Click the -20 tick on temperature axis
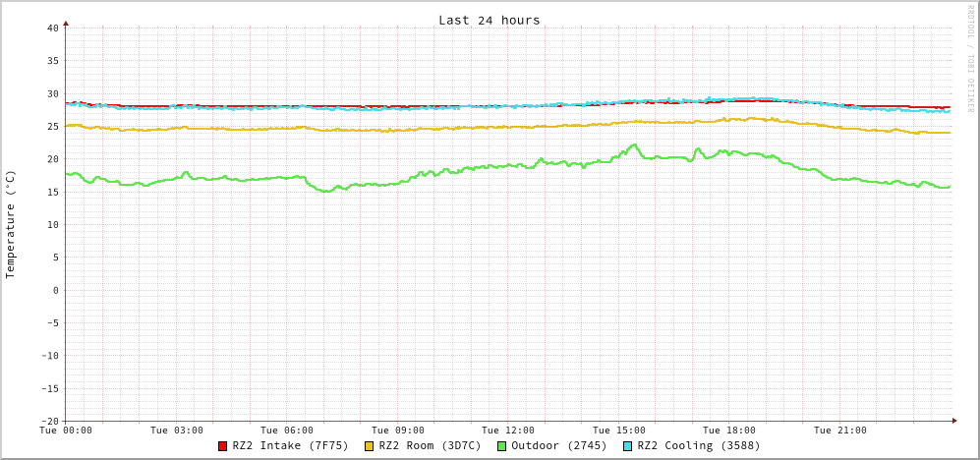Image resolution: width=980 pixels, height=460 pixels. (x=49, y=421)
